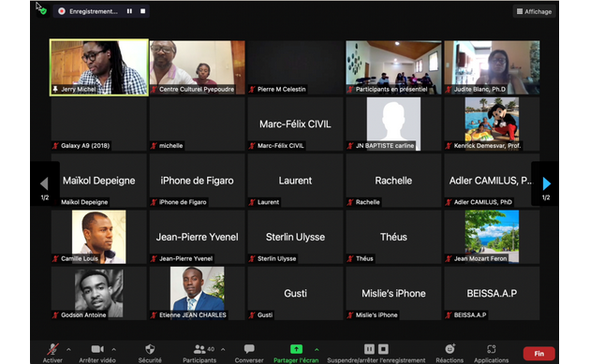
Task: Pause recording in bottom toolbar
Action: tap(369, 349)
